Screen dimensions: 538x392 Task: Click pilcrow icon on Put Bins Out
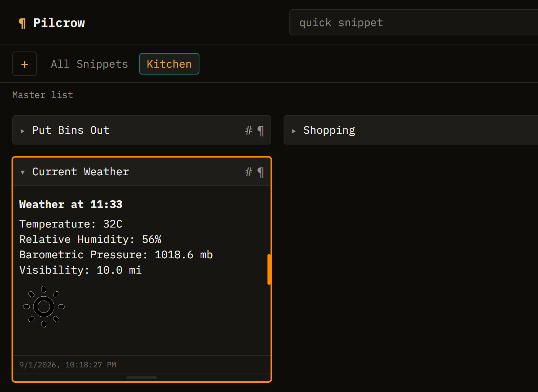pyautogui.click(x=261, y=131)
